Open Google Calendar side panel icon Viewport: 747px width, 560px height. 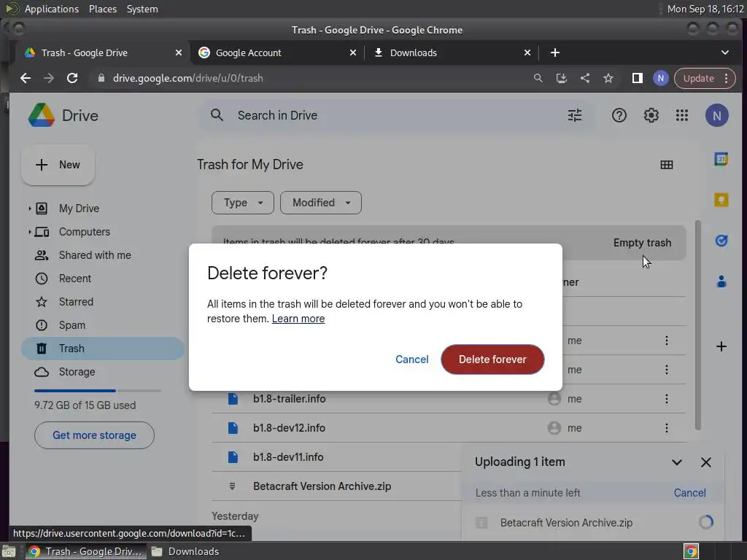click(x=721, y=160)
